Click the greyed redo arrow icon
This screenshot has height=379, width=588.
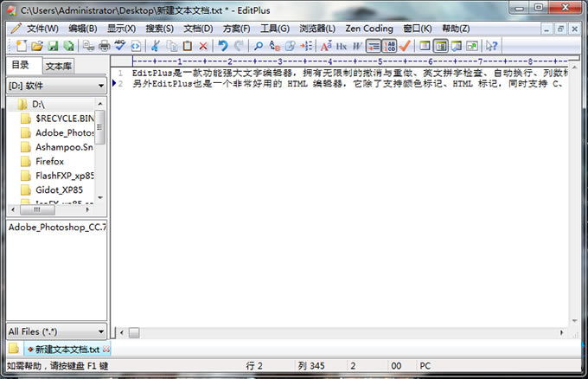pyautogui.click(x=239, y=46)
